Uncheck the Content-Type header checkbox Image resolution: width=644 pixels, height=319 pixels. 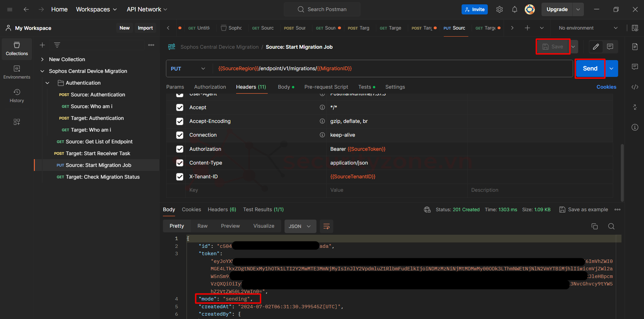pyautogui.click(x=180, y=163)
